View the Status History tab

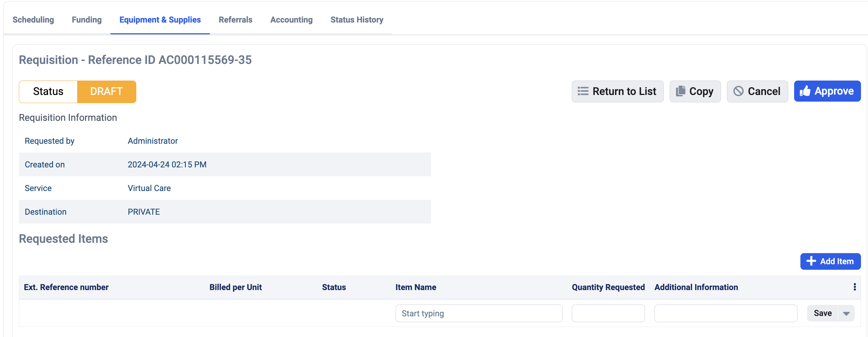(357, 20)
